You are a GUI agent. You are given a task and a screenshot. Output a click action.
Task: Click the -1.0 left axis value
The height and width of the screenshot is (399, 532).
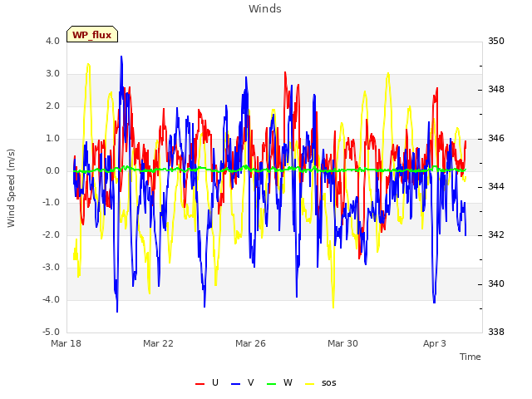pos(51,203)
